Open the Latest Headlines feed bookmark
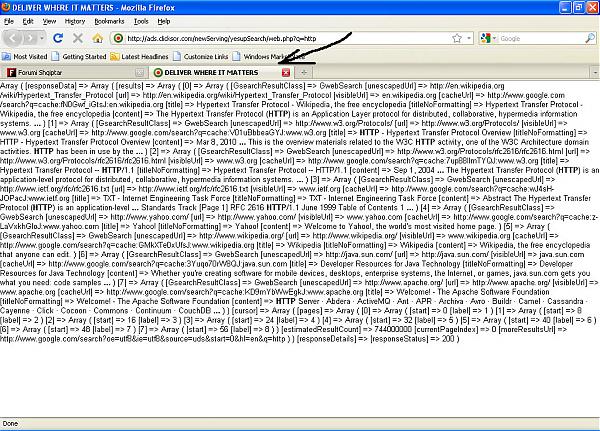 point(139,57)
